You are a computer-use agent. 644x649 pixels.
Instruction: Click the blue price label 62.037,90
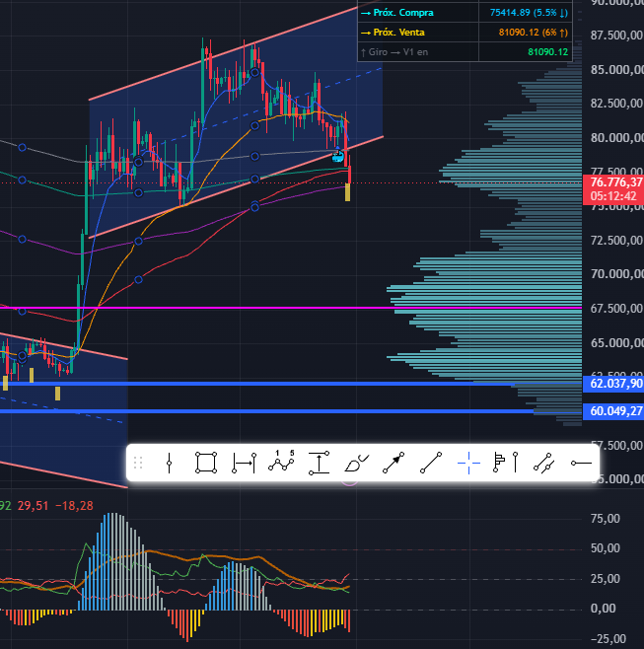[615, 384]
